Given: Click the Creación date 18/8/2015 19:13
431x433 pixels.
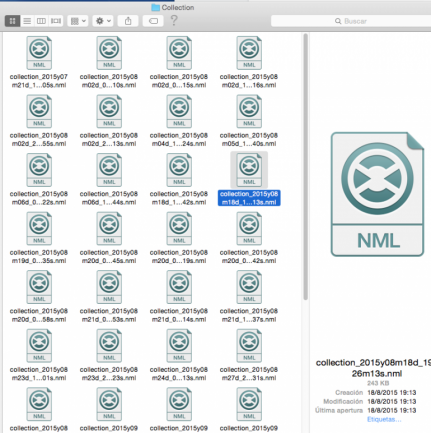Looking at the screenshot, I should [392, 393].
